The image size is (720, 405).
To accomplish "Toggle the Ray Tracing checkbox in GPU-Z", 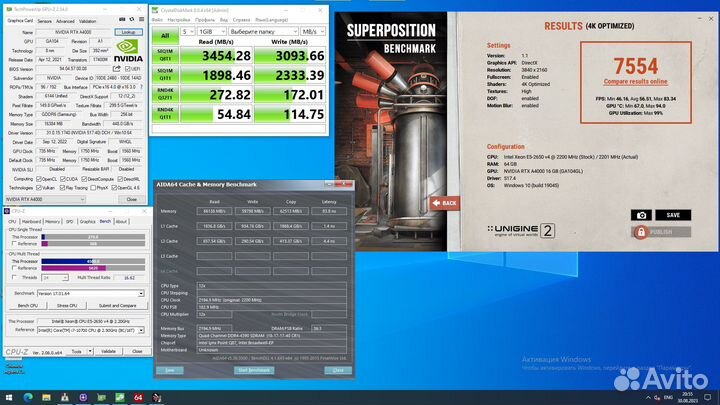I will tap(63, 188).
